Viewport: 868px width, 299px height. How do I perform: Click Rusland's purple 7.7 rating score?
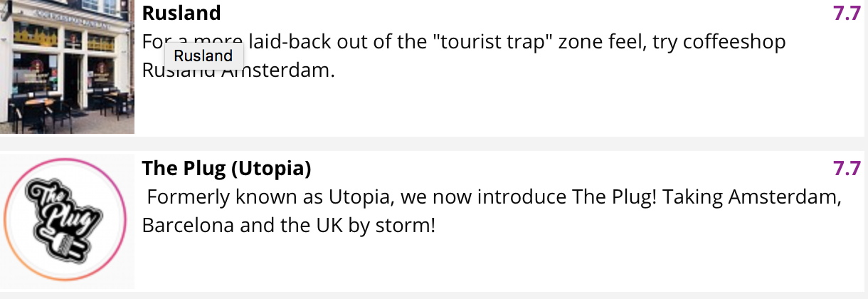click(847, 13)
